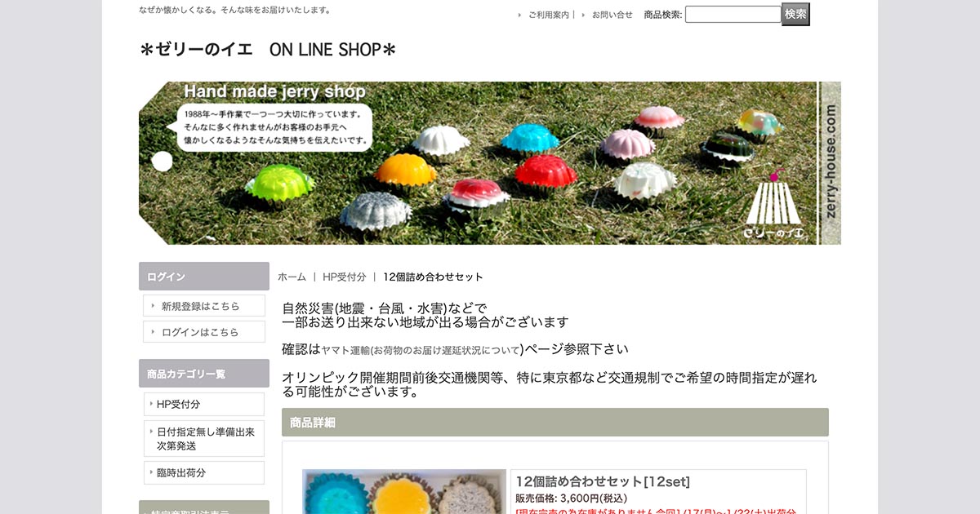The height and width of the screenshot is (514, 980).
Task: Go to ホーム in the breadcrumb
Action: 292,277
